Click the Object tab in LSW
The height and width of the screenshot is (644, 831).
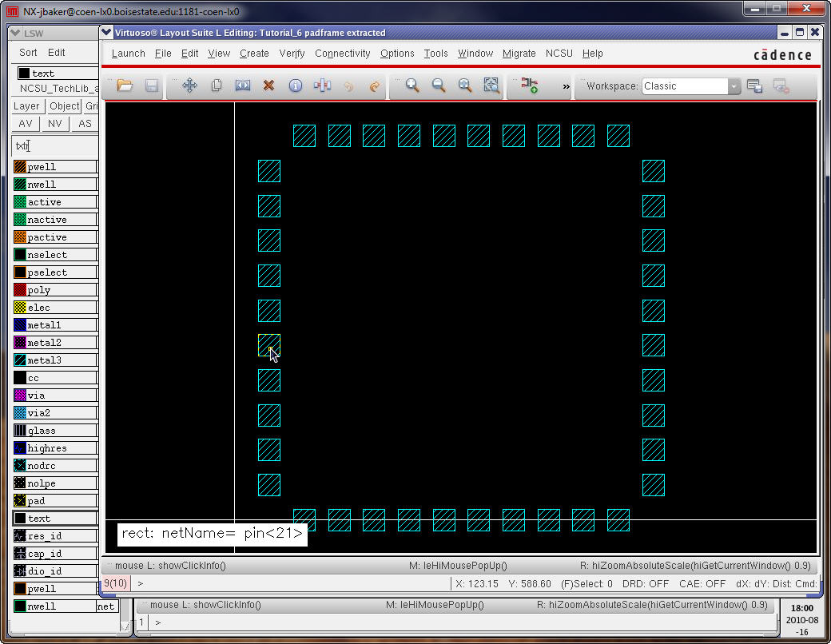pos(64,106)
